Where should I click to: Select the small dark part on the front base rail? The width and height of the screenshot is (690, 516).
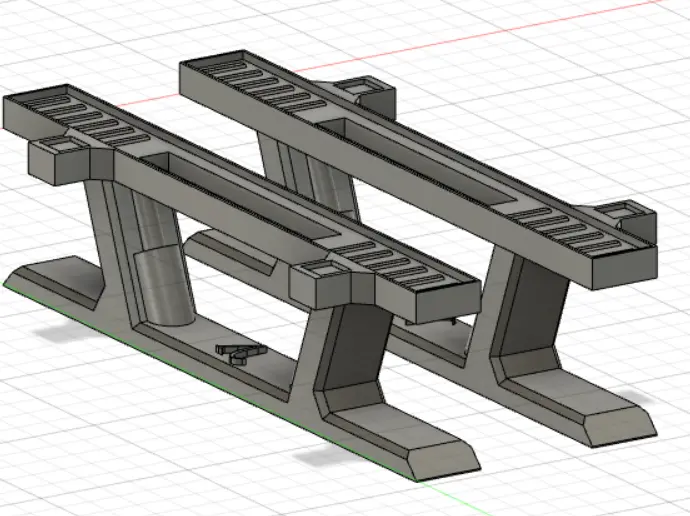pos(238,351)
